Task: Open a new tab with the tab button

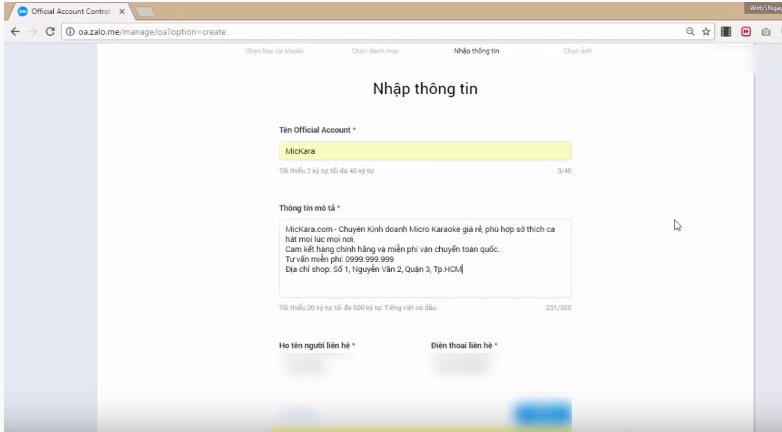Action: [145, 11]
